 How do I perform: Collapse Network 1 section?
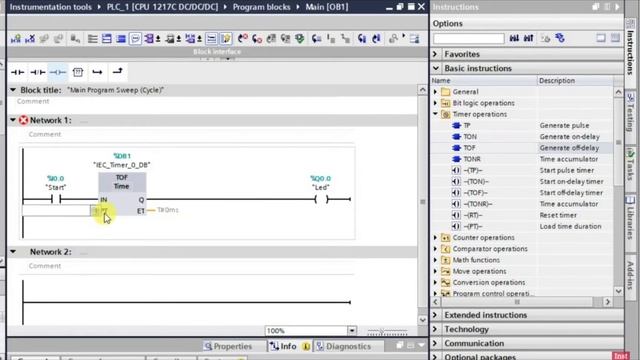tap(13, 120)
